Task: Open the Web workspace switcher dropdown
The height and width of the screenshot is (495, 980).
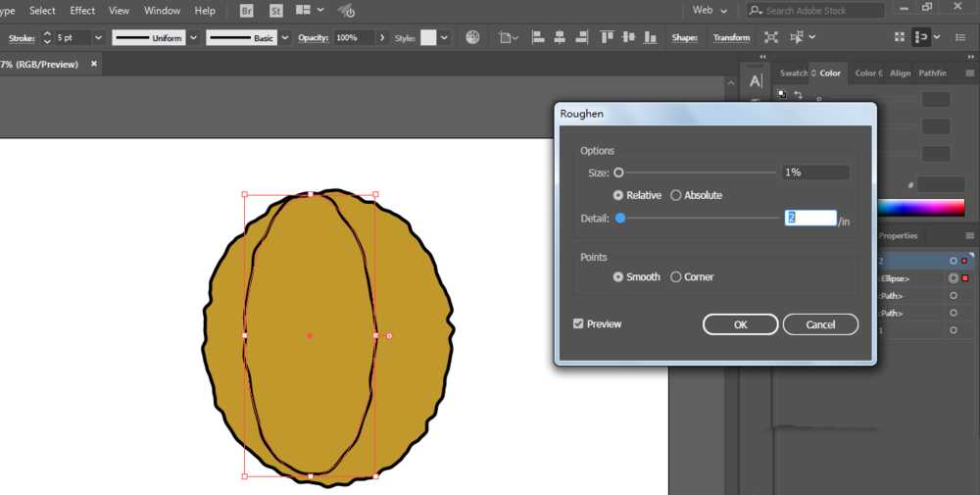Action: click(710, 11)
